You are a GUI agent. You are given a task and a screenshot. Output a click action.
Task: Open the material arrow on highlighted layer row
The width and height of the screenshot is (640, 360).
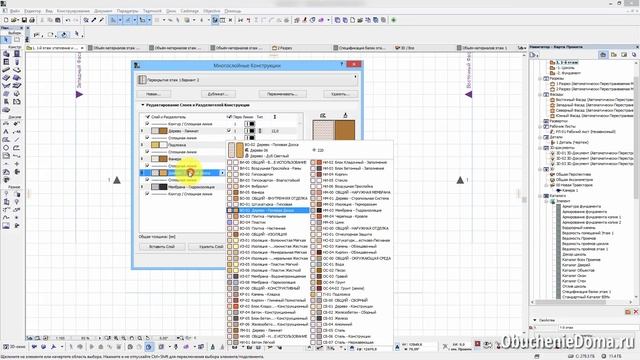(x=222, y=173)
